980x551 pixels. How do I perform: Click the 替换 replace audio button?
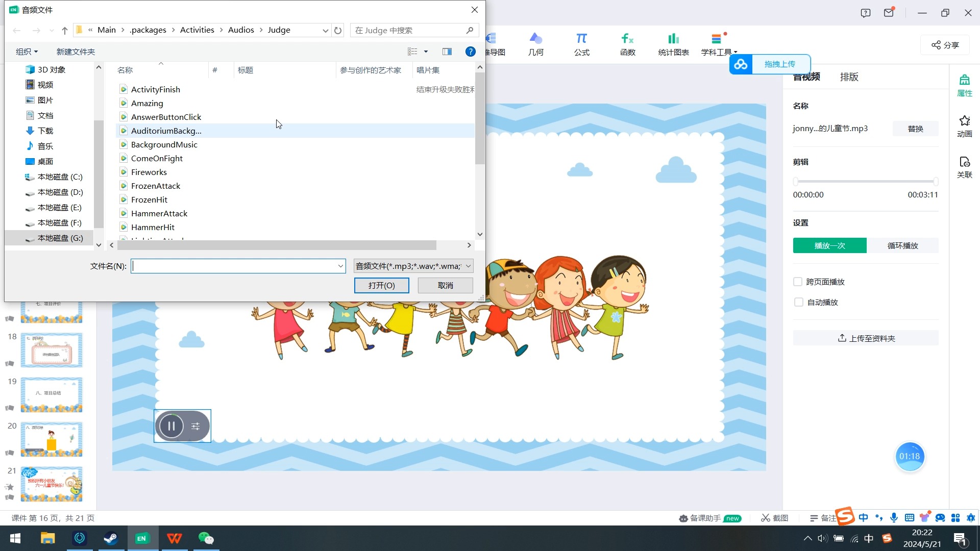coord(915,129)
